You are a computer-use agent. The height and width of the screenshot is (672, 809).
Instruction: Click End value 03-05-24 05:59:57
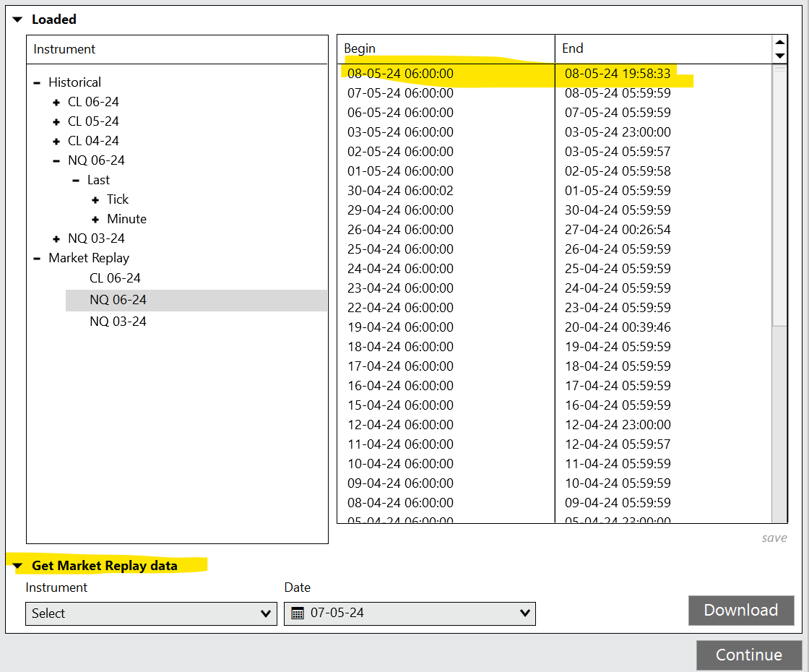618,152
